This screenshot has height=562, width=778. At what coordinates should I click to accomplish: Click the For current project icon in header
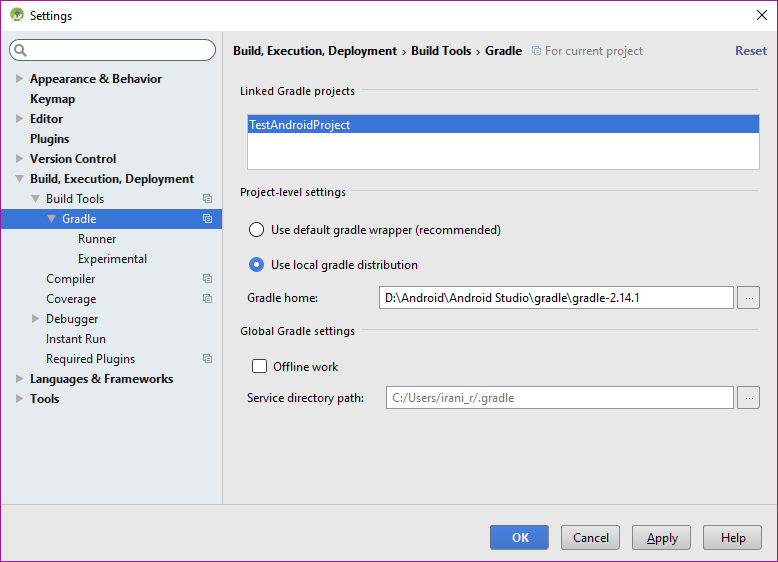536,51
